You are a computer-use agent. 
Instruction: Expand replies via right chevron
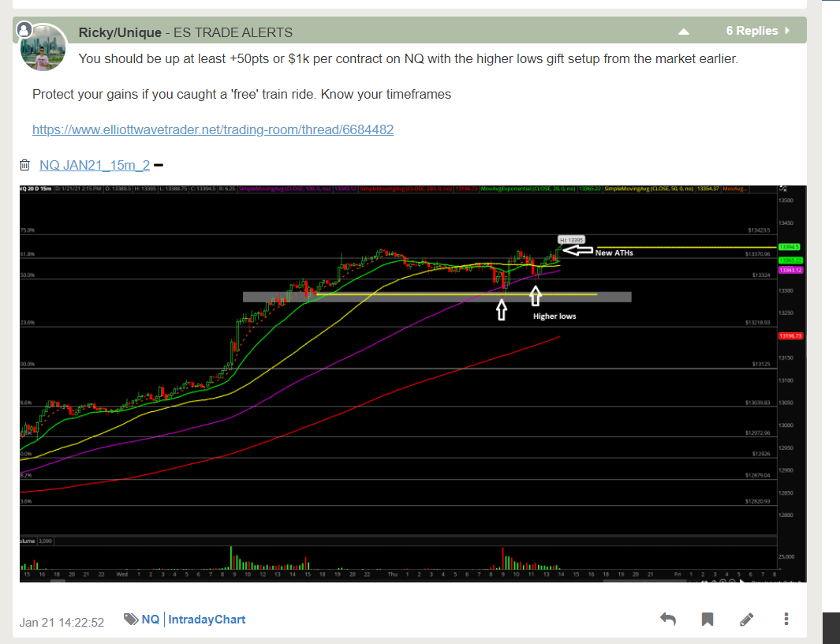click(x=787, y=31)
